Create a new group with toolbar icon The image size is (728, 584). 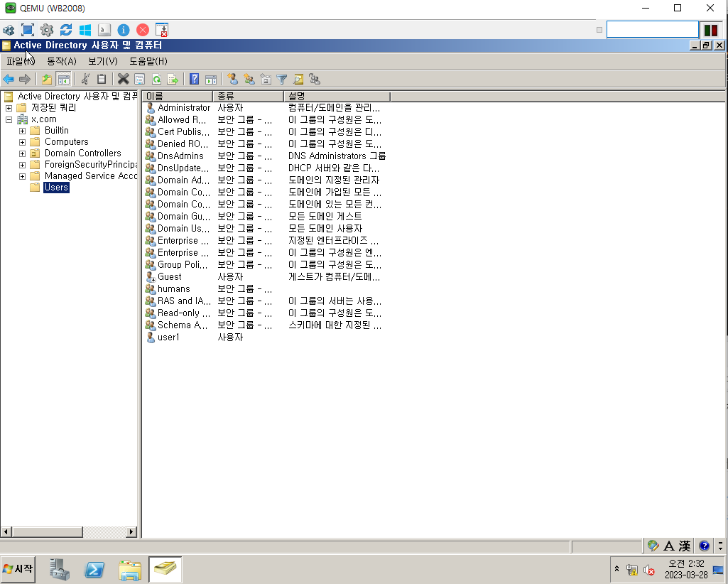[249, 80]
